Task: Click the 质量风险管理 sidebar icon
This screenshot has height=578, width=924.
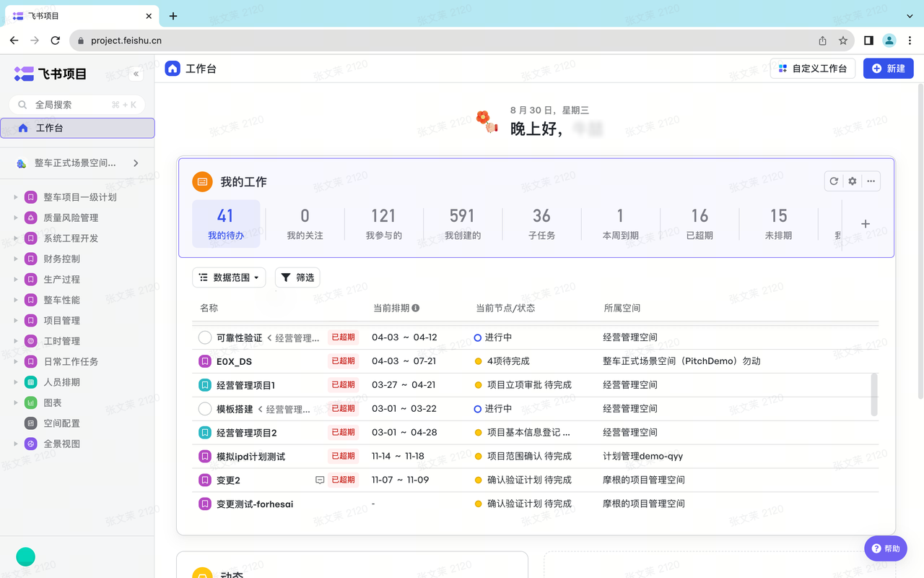Action: pyautogui.click(x=31, y=217)
